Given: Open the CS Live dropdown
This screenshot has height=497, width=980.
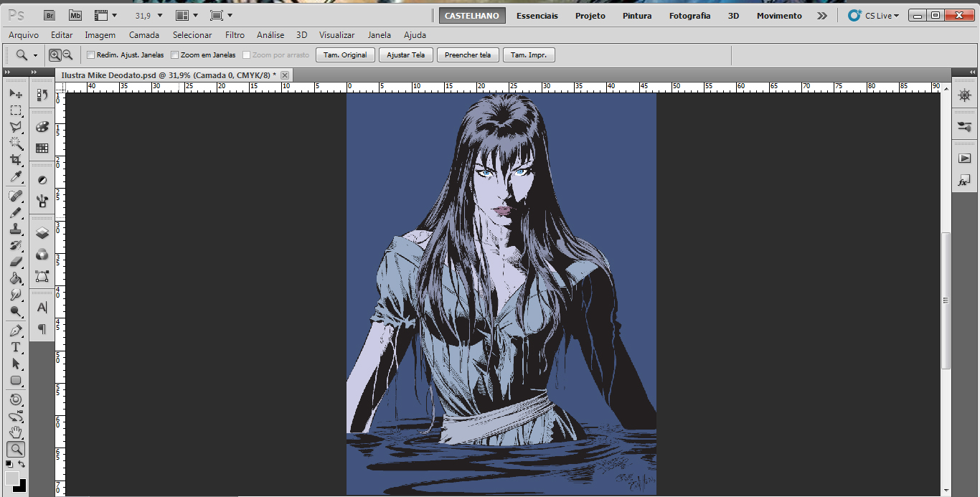Looking at the screenshot, I should tap(874, 15).
